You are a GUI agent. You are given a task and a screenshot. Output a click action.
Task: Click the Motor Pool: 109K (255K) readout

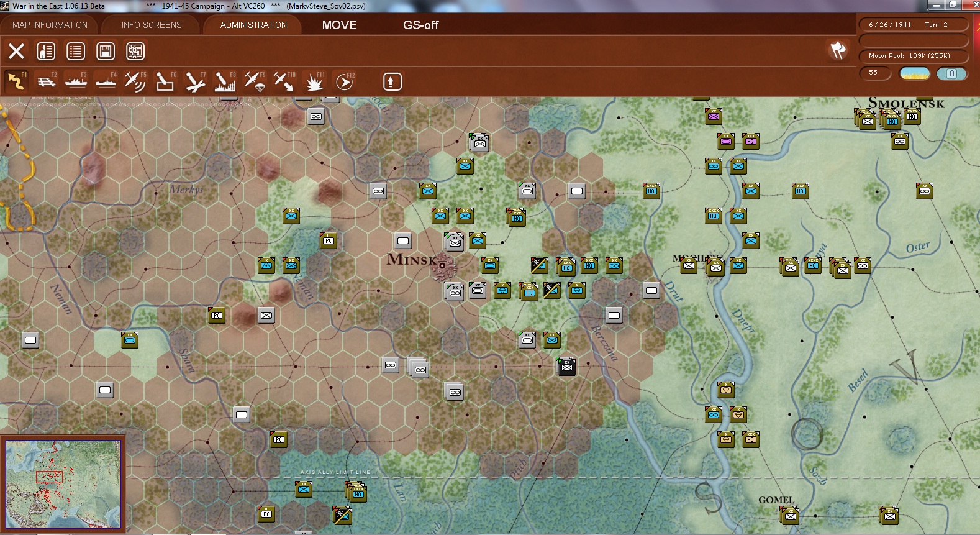[x=912, y=56]
